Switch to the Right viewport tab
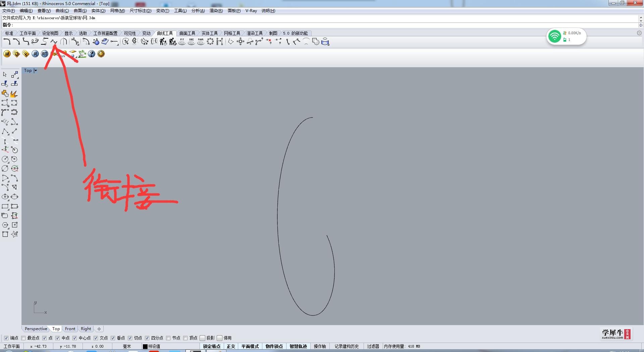This screenshot has width=644, height=352. (86, 329)
